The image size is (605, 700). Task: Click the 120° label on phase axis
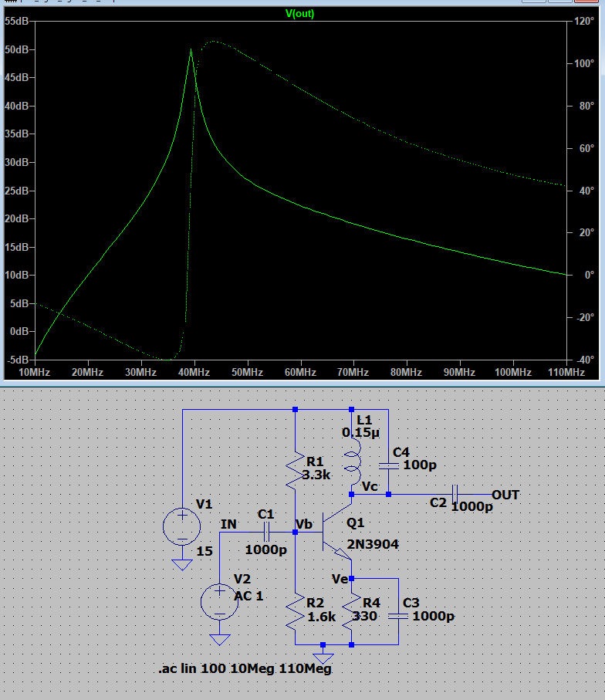584,22
